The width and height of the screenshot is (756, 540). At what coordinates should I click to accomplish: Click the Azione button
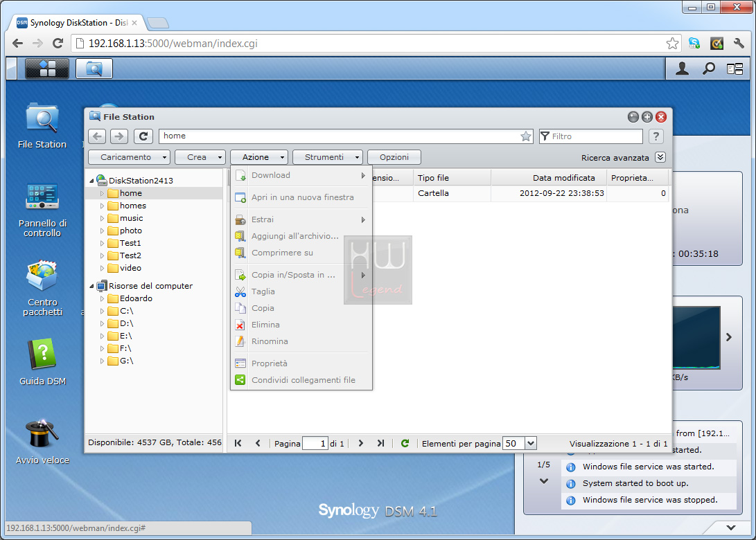(259, 157)
